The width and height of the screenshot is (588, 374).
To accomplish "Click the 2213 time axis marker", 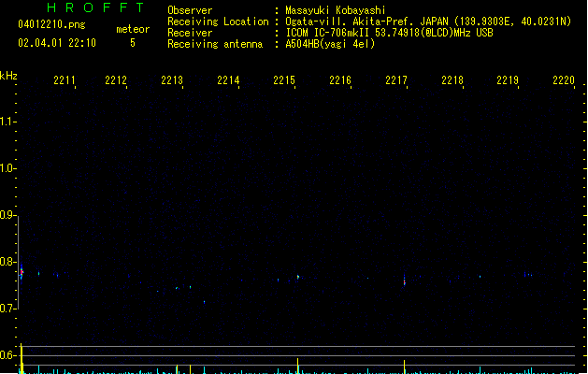I will 172,80.
